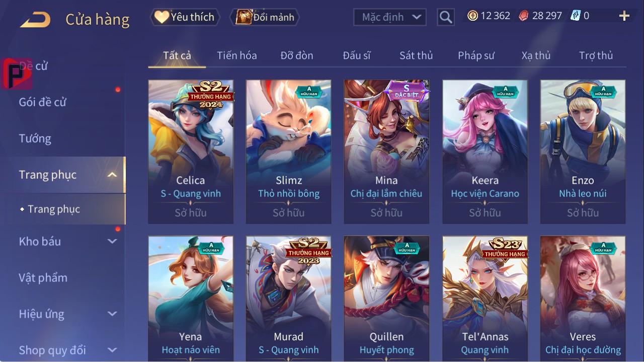Expand the Shop quy đổi section

click(x=112, y=350)
